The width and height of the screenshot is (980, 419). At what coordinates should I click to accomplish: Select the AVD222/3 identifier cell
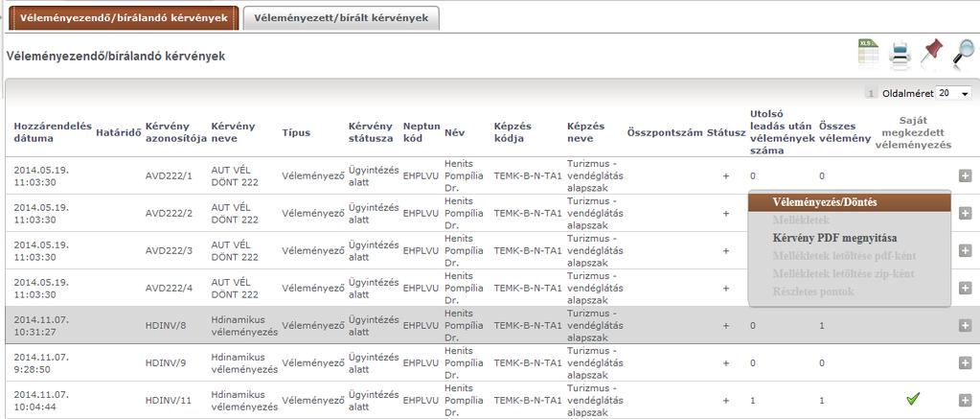tap(169, 251)
